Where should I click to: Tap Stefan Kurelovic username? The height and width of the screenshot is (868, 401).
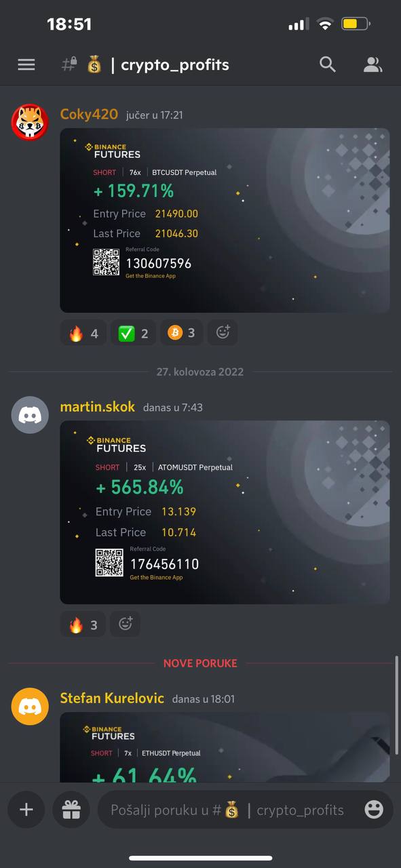[112, 698]
